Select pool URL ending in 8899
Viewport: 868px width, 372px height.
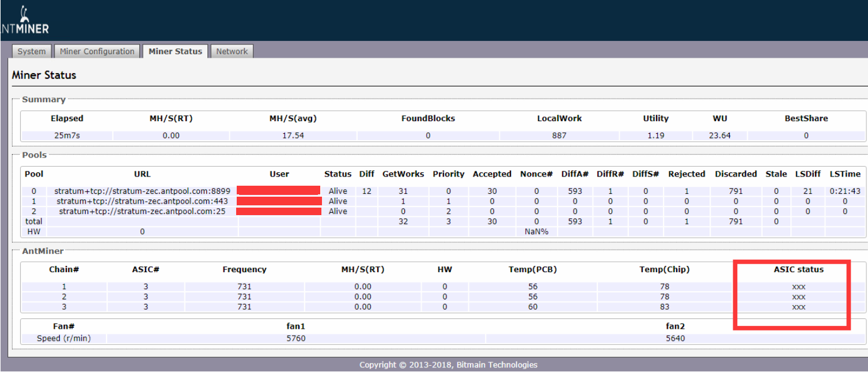click(142, 191)
